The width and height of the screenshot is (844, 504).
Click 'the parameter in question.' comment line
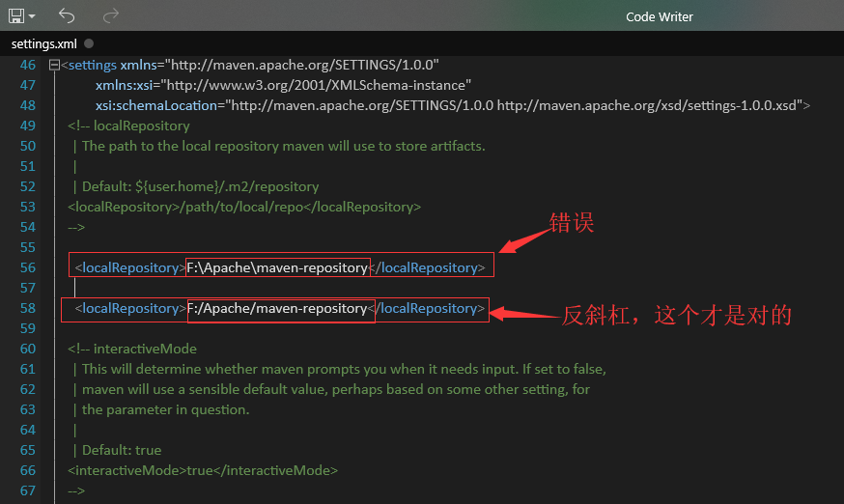point(166,409)
